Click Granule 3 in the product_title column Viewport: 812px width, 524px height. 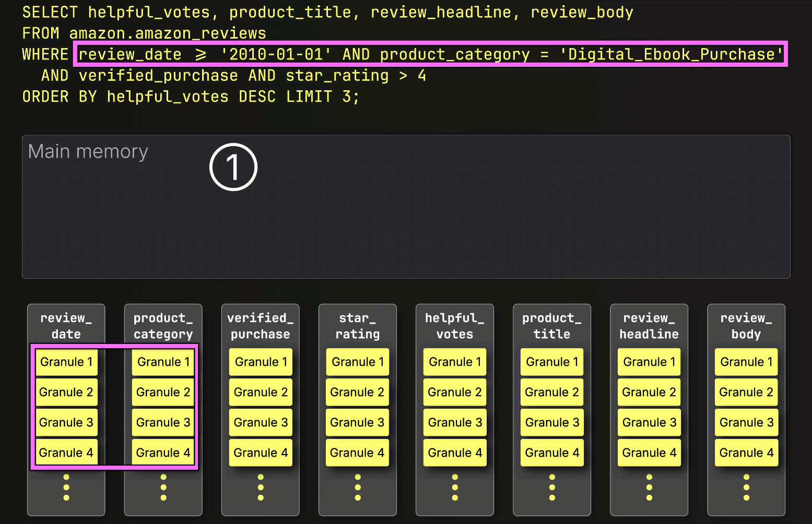[552, 423]
